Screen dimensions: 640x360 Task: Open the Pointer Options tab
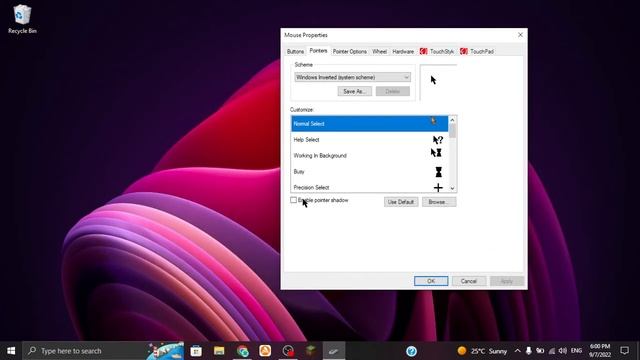point(350,51)
